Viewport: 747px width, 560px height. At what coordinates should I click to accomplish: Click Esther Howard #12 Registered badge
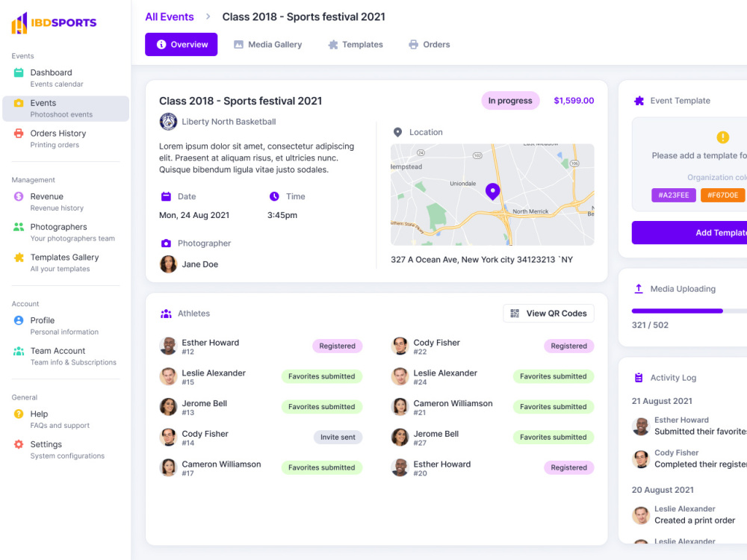pos(338,346)
